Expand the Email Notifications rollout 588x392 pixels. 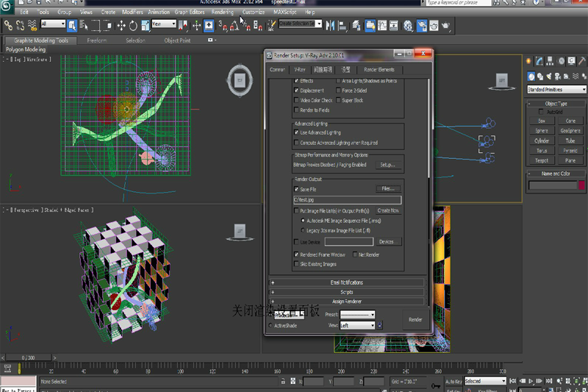click(347, 282)
